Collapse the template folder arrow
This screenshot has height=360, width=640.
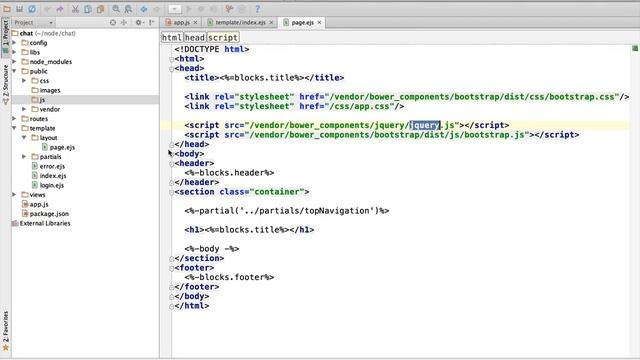point(14,128)
